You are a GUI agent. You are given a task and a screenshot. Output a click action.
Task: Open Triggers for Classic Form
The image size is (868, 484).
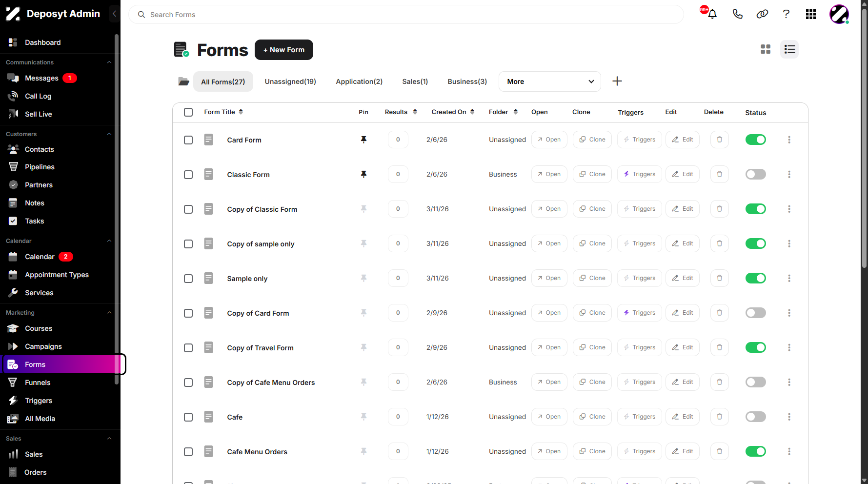639,174
